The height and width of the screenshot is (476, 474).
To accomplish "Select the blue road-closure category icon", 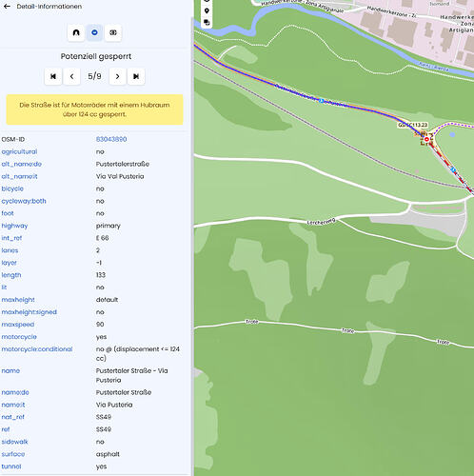I will [94, 32].
